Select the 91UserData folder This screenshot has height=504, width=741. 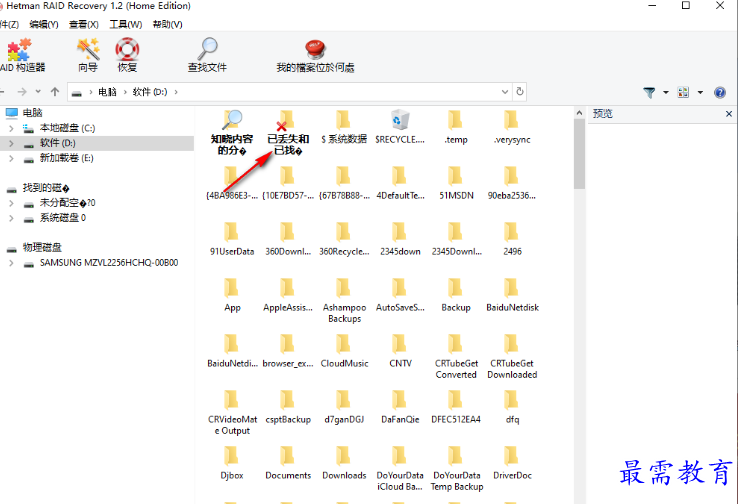pos(232,239)
